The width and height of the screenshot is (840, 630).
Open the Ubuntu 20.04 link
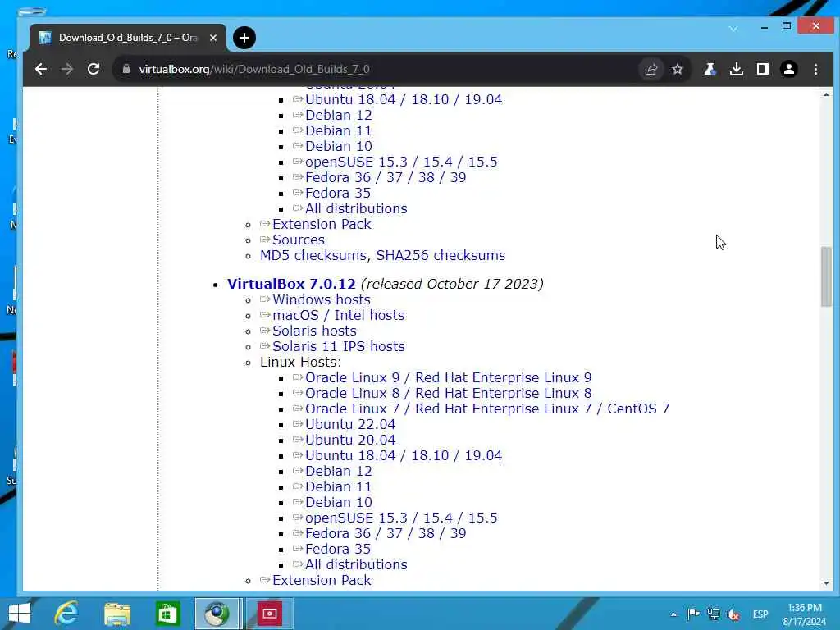click(x=350, y=440)
